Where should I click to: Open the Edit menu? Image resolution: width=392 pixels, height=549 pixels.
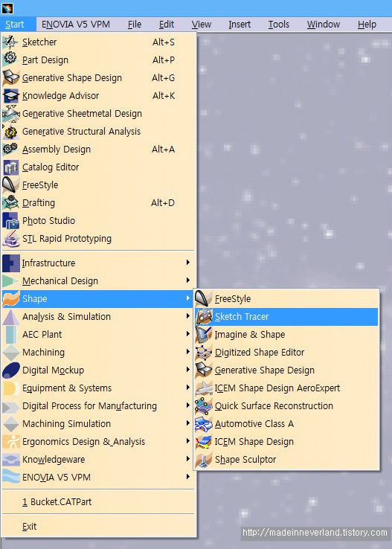(x=167, y=25)
